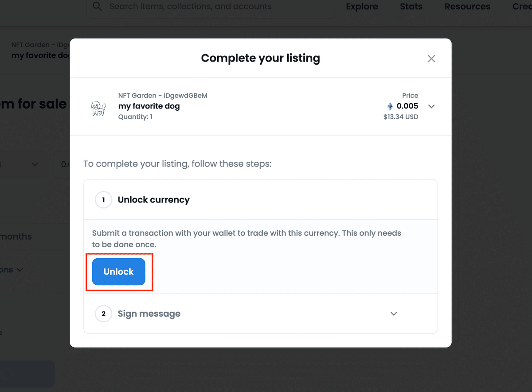This screenshot has height=392, width=532.
Task: Click the my favorite dog item name
Action: [149, 106]
